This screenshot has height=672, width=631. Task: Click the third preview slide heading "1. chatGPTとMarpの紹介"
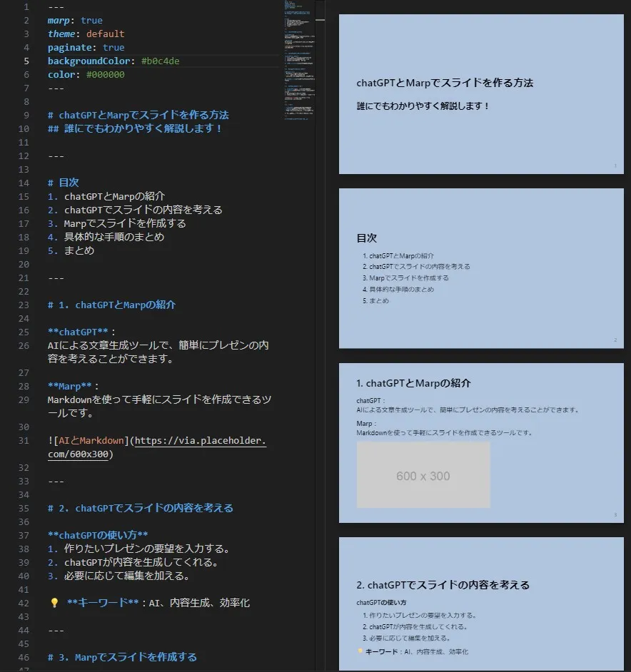click(413, 383)
